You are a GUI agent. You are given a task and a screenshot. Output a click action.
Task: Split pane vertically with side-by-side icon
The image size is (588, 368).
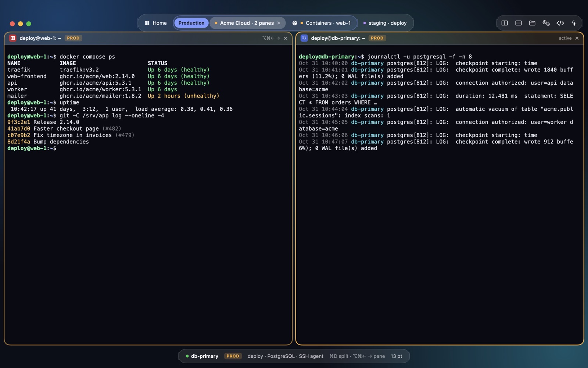(x=505, y=23)
